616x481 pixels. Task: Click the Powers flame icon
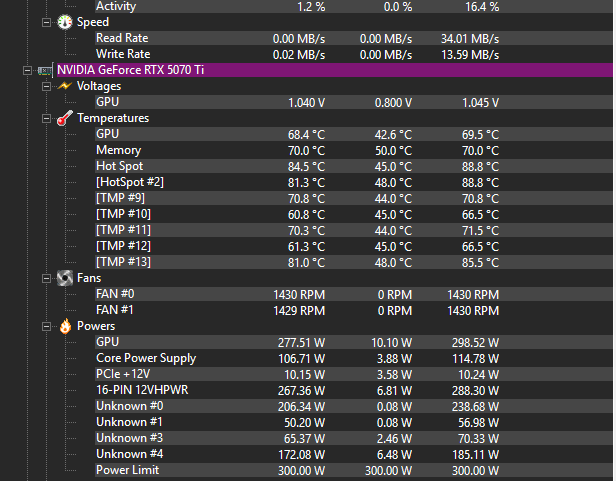[x=65, y=326]
